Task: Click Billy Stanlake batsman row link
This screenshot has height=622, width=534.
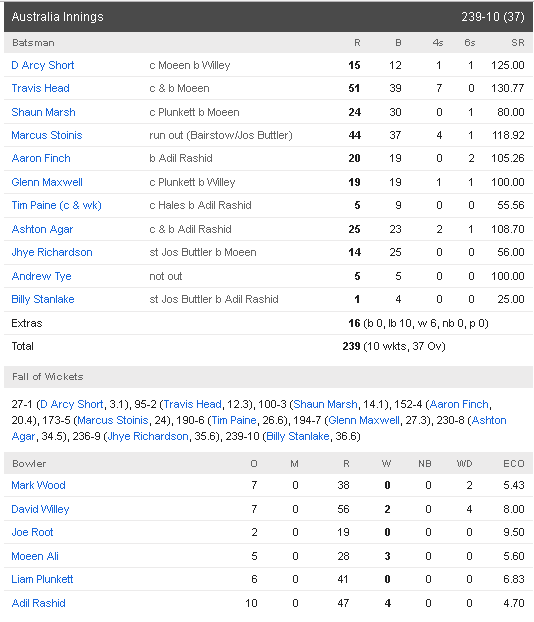Action: (x=42, y=299)
